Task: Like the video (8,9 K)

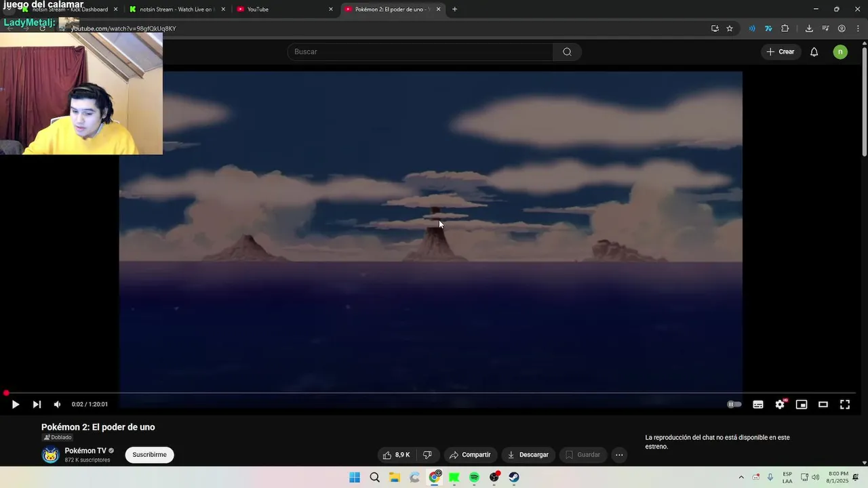Action: [x=396, y=455]
